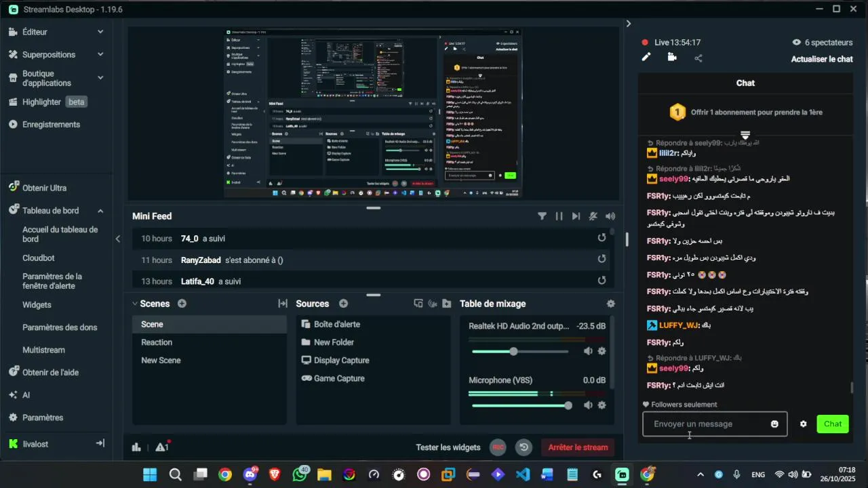Open Multistream in the dashboard list
The width and height of the screenshot is (868, 488).
tap(43, 350)
